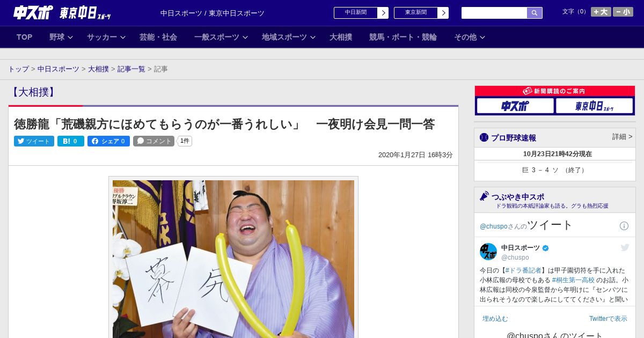Screen dimensions: 644x338
Task: Click the 記事一覧 breadcrumb link
Action: 131,69
